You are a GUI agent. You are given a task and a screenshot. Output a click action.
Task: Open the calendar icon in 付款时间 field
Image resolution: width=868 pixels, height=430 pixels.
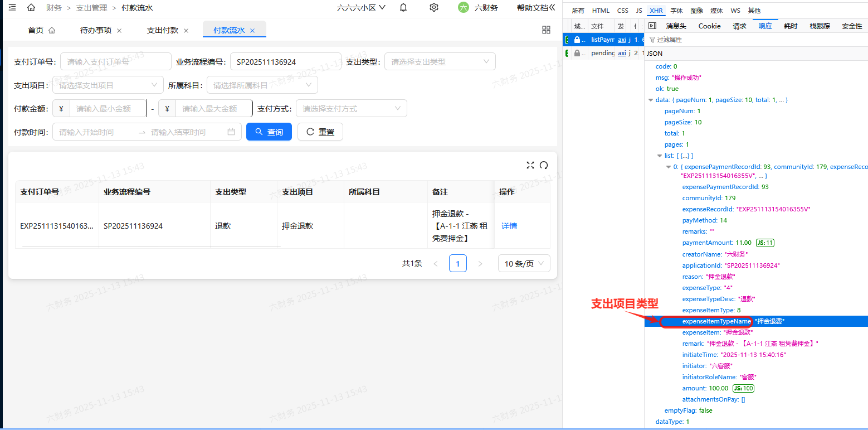pos(231,132)
